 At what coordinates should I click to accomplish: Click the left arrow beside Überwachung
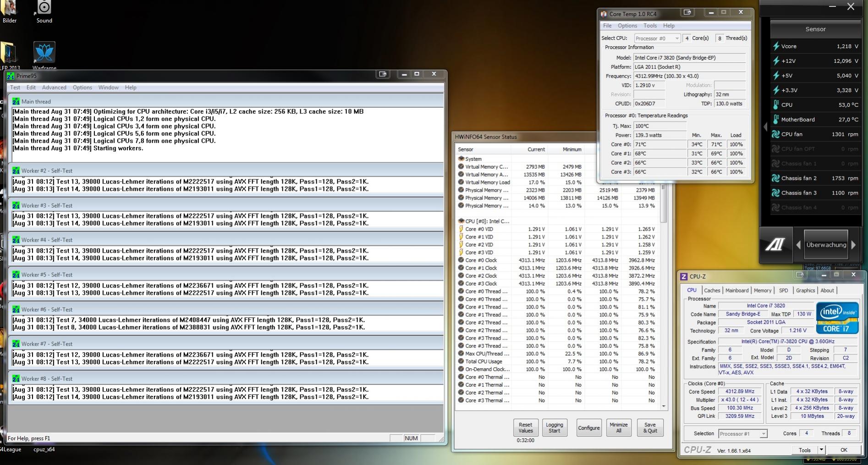pos(798,245)
